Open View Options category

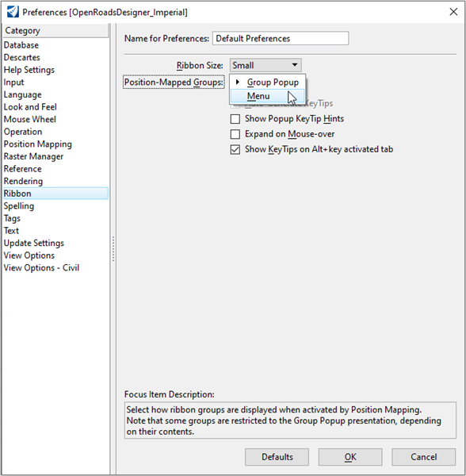pos(55,255)
